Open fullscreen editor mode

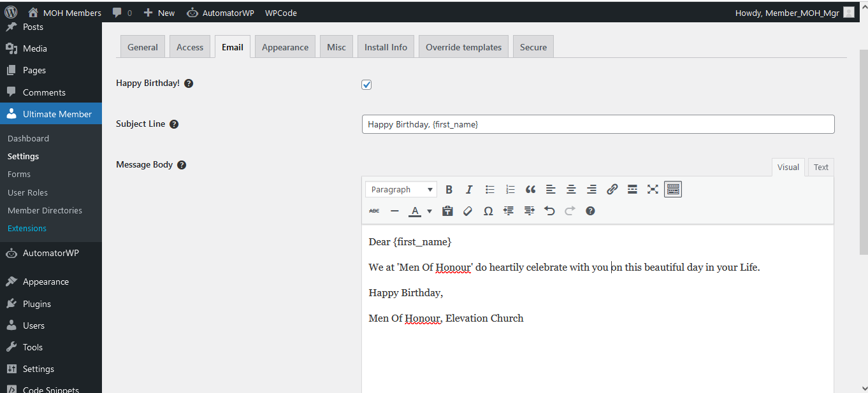click(653, 189)
